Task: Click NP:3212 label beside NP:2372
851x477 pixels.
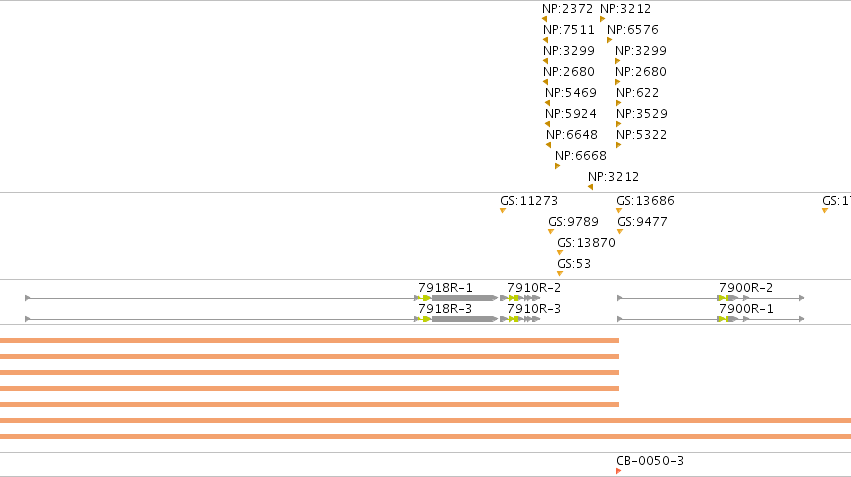Action: click(625, 9)
